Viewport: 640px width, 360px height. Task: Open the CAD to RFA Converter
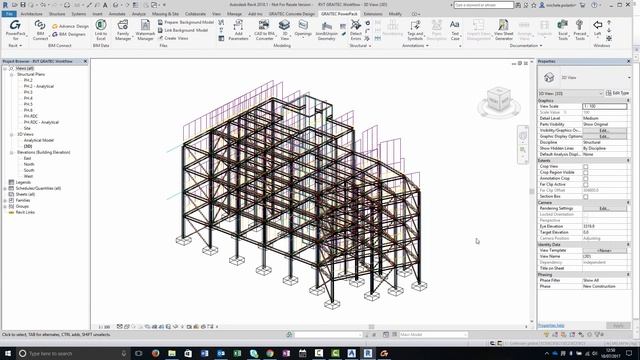click(x=264, y=30)
